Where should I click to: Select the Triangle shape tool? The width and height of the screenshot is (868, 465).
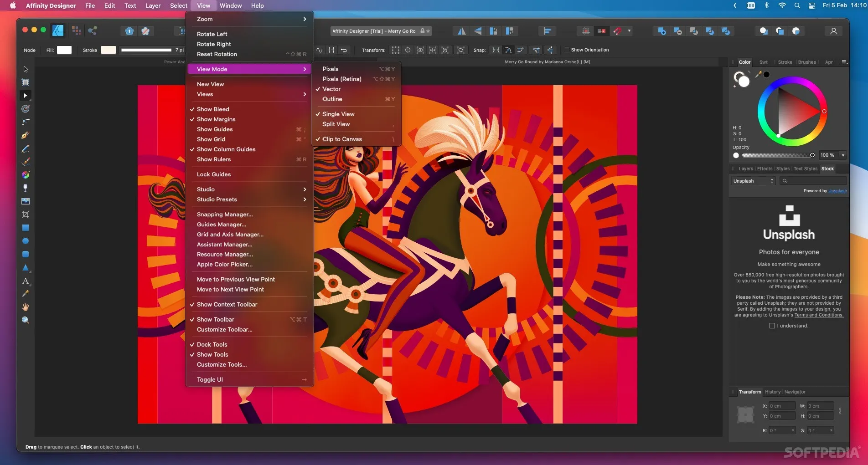coord(26,267)
